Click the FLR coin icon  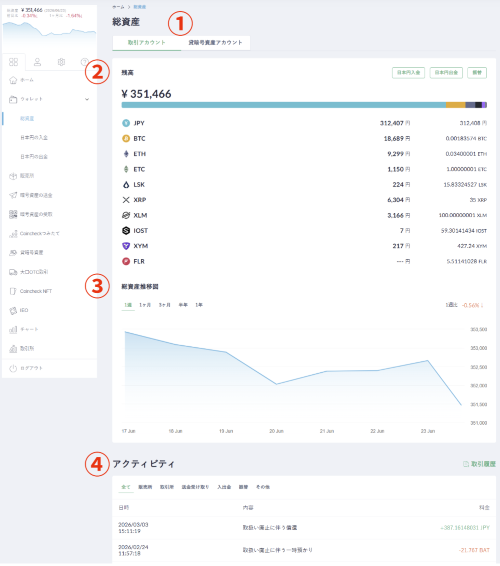[126, 261]
